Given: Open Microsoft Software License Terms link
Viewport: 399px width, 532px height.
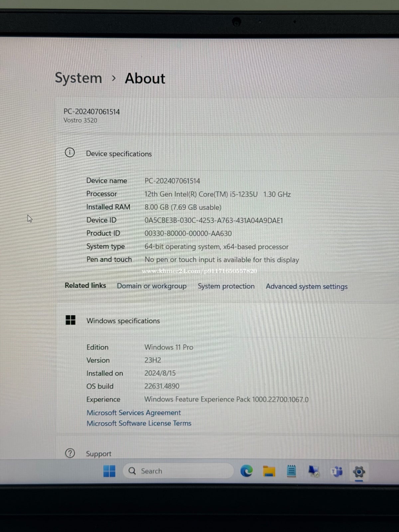Looking at the screenshot, I should pyautogui.click(x=139, y=423).
